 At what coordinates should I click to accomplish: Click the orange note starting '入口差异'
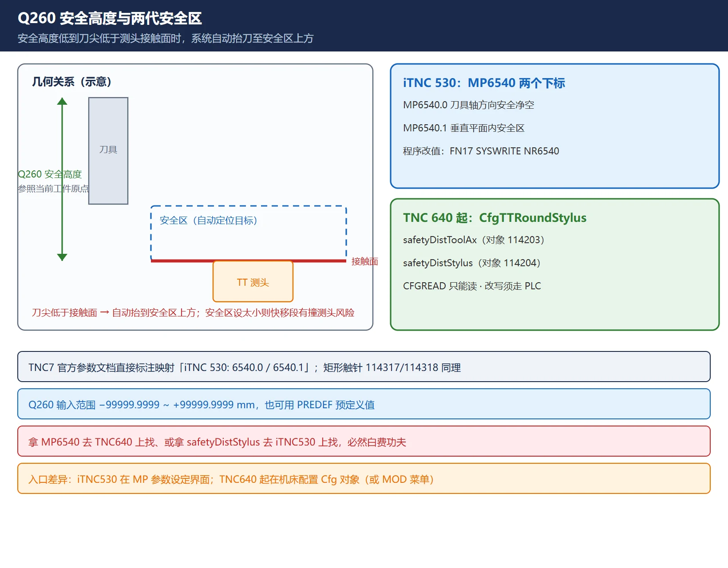(364, 478)
